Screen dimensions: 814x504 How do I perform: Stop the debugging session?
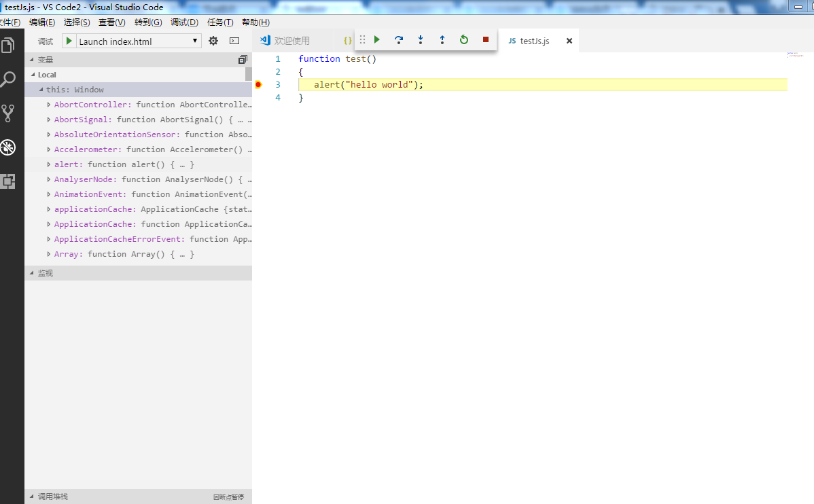(486, 40)
